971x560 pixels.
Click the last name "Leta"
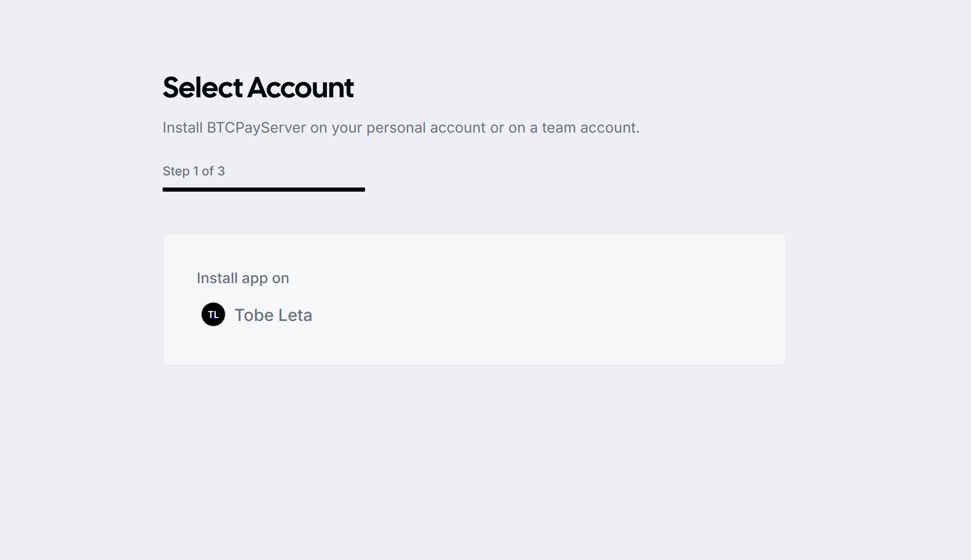pos(295,315)
